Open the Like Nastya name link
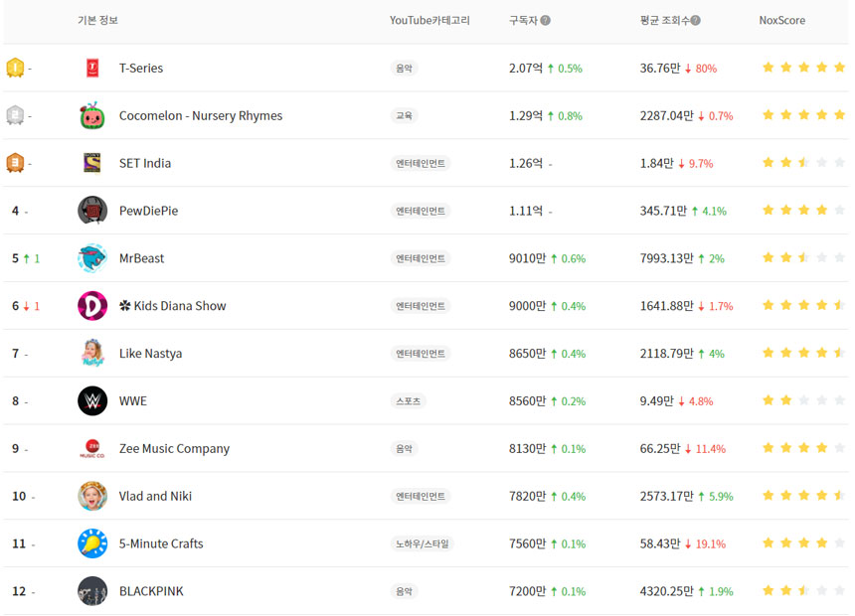855x616 pixels. click(150, 354)
